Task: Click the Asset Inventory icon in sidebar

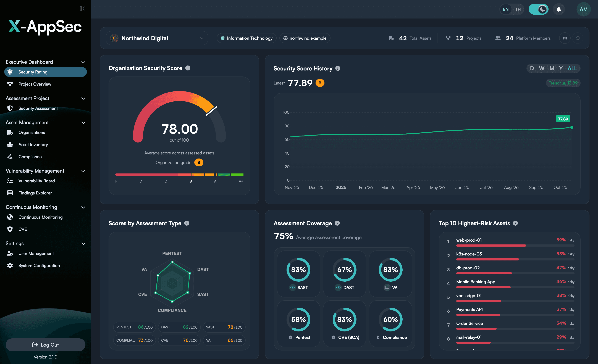Action: 10,145
